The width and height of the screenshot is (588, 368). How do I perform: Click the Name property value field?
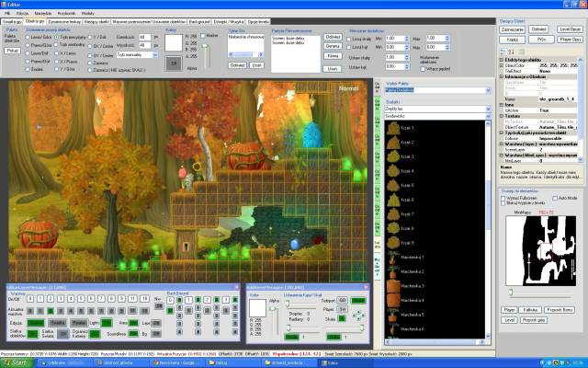[558, 99]
